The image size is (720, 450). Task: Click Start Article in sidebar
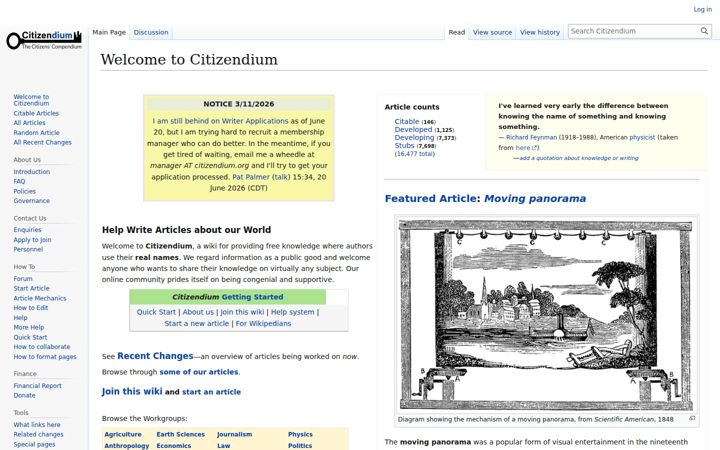click(x=31, y=288)
